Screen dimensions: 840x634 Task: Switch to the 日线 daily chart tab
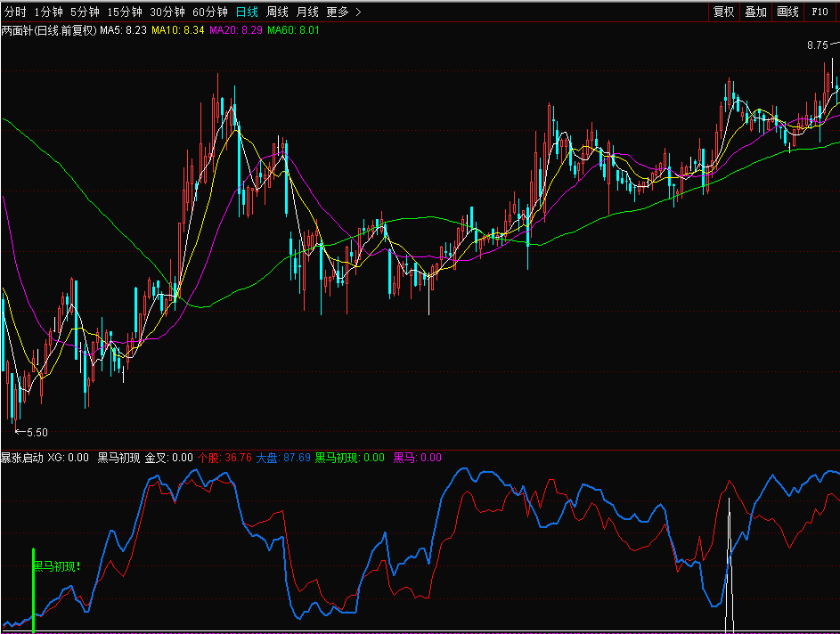click(247, 12)
